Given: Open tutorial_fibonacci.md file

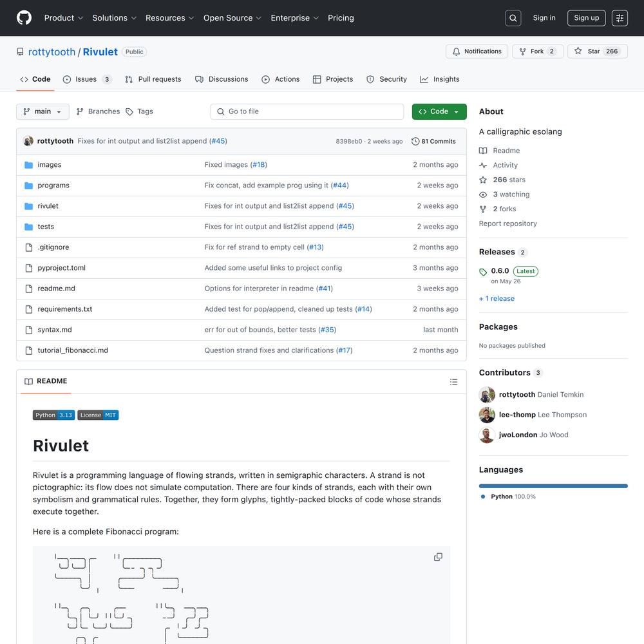Looking at the screenshot, I should (73, 350).
